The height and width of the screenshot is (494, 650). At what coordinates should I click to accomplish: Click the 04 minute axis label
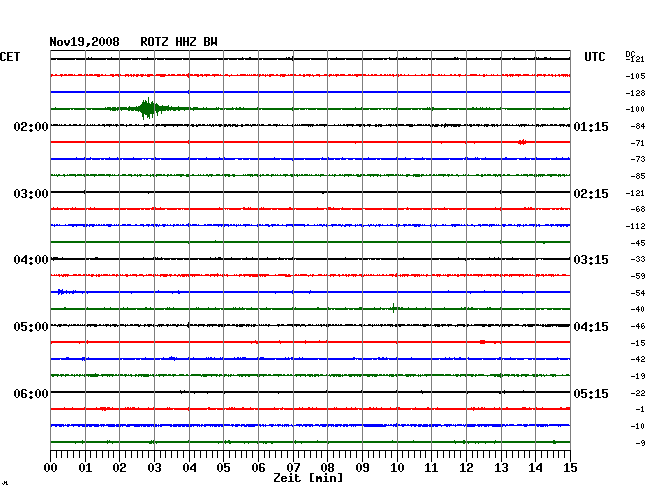[189, 468]
